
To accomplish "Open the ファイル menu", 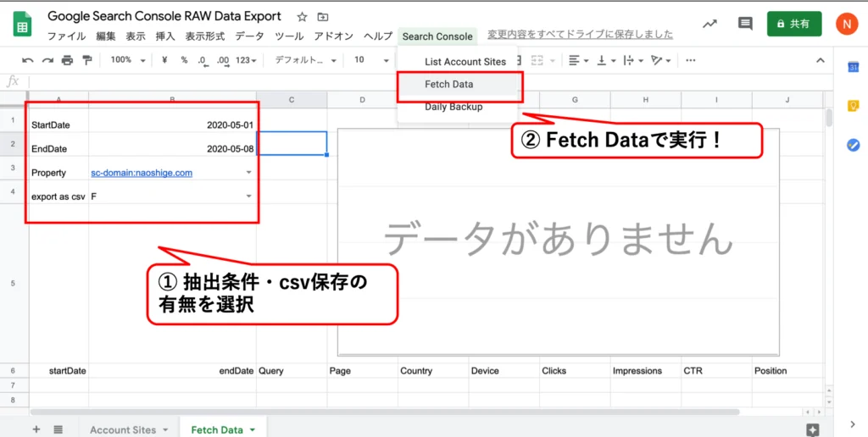I will click(x=66, y=36).
